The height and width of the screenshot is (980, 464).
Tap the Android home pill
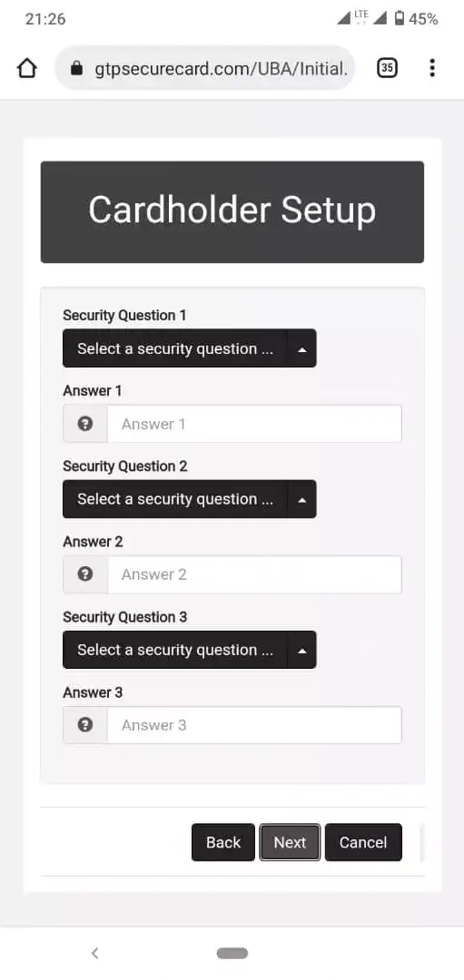(232, 953)
